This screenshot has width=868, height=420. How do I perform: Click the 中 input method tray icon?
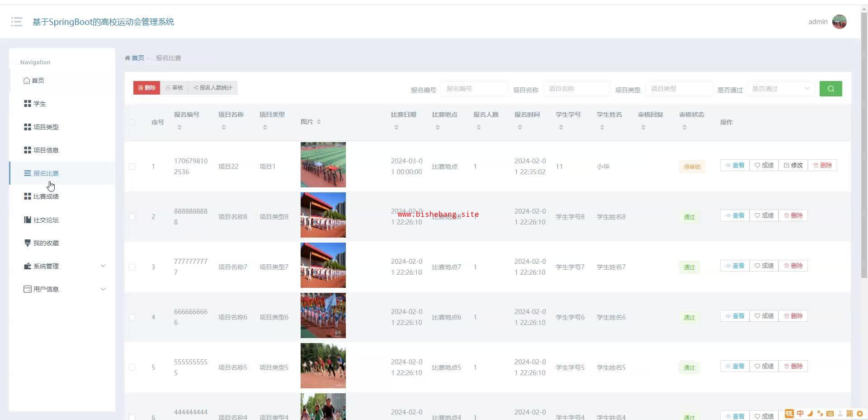(800, 413)
